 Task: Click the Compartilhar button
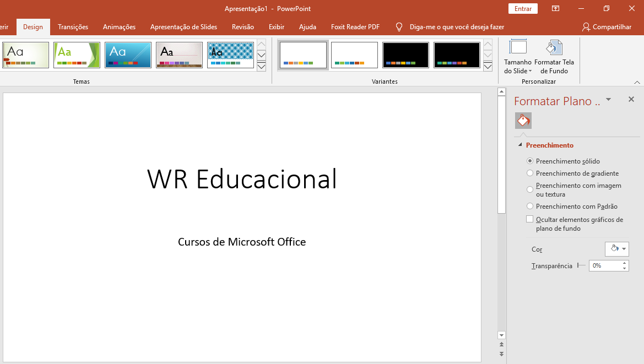pos(607,27)
